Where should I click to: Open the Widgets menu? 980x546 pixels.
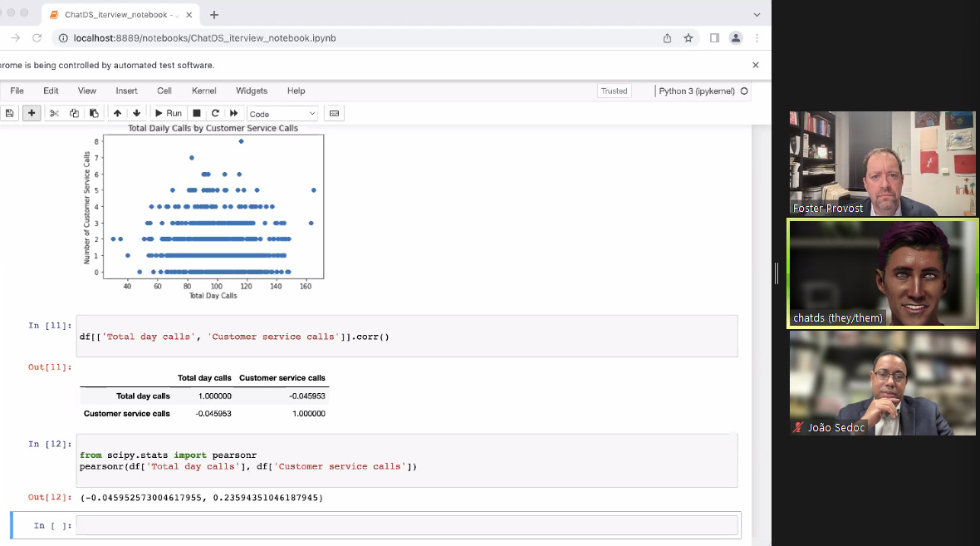(x=252, y=91)
